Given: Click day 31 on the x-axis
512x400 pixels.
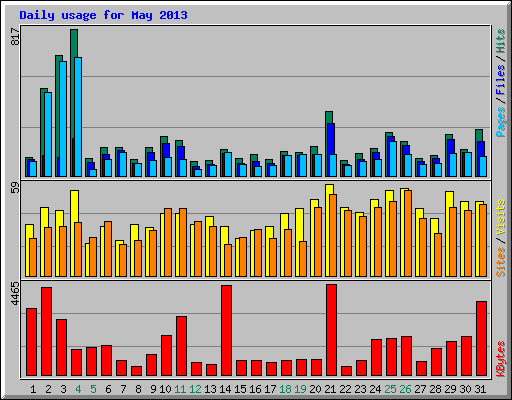Looking at the screenshot, I should coord(480,389).
